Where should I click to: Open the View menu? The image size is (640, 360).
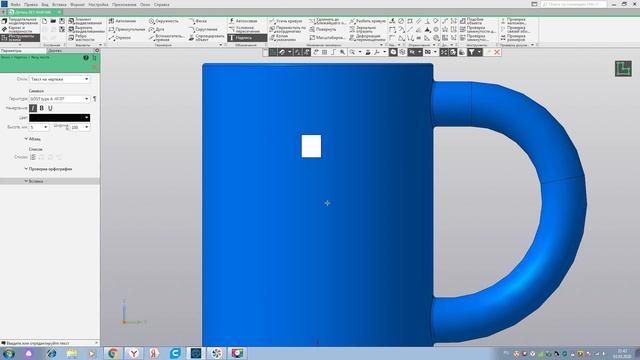click(45, 4)
